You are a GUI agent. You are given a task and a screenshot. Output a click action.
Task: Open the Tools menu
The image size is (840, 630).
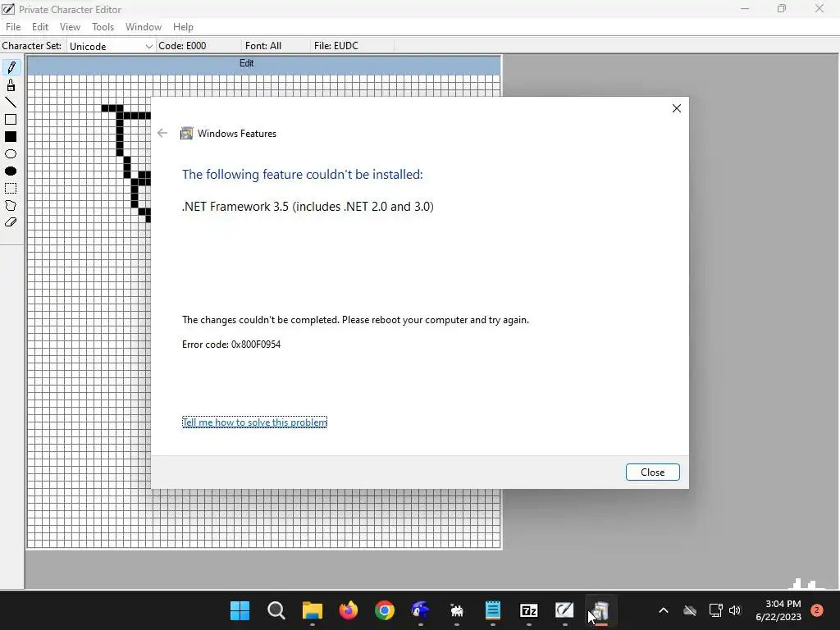pos(103,27)
